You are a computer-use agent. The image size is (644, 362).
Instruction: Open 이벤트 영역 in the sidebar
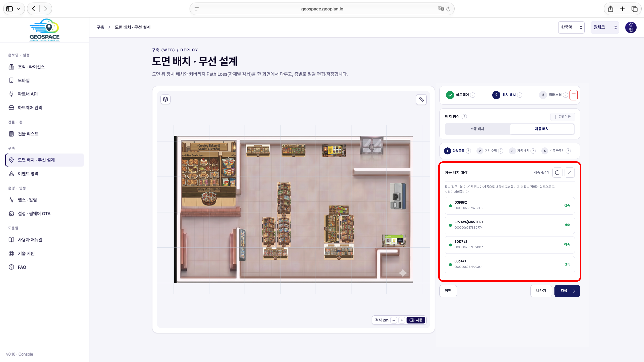coord(45,174)
